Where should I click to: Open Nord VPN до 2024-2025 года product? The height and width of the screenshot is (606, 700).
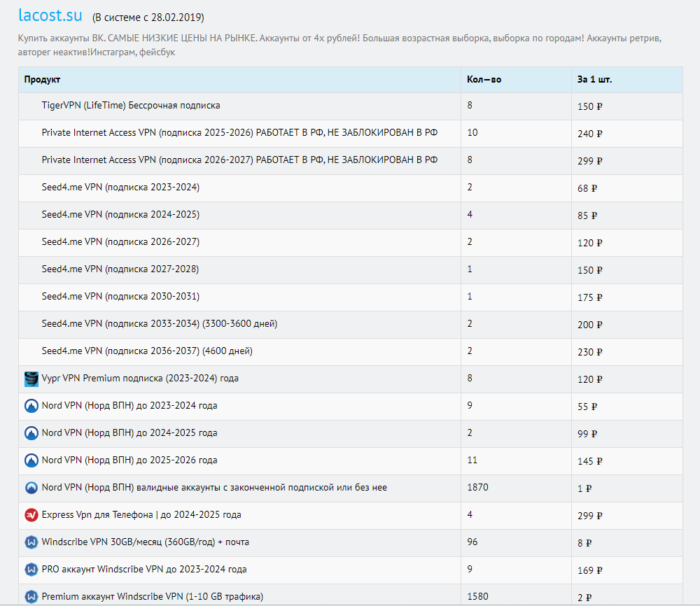click(x=129, y=432)
